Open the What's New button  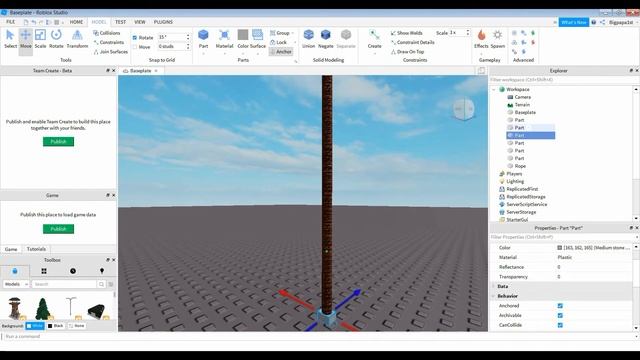coord(573,22)
